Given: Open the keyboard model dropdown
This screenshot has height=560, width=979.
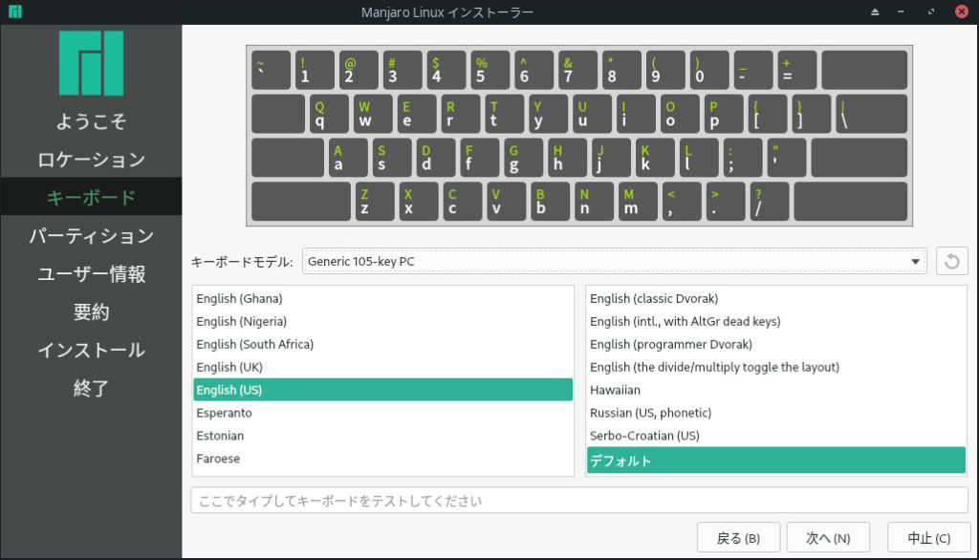Looking at the screenshot, I should click(614, 261).
